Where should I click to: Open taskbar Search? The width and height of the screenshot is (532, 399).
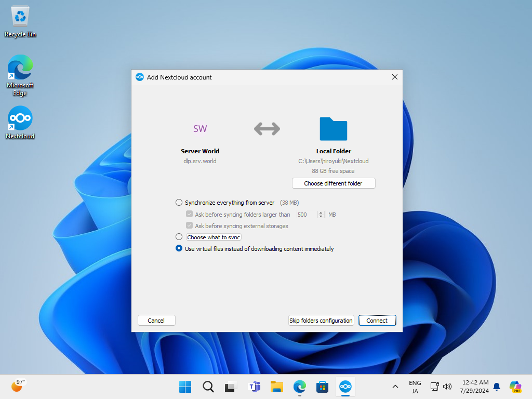pos(208,387)
